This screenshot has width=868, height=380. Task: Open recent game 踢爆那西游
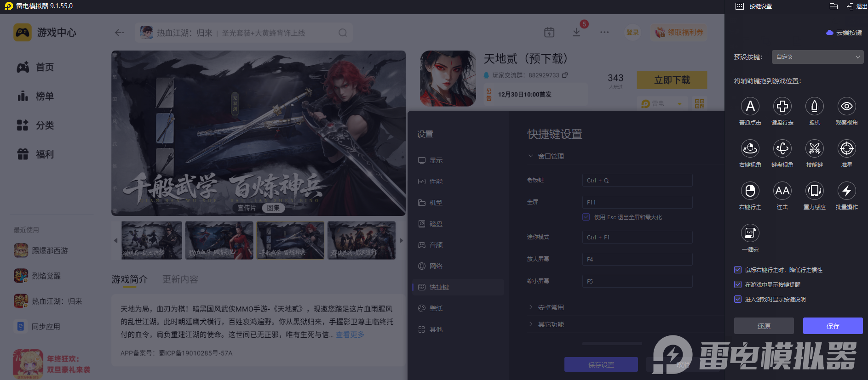click(41, 250)
